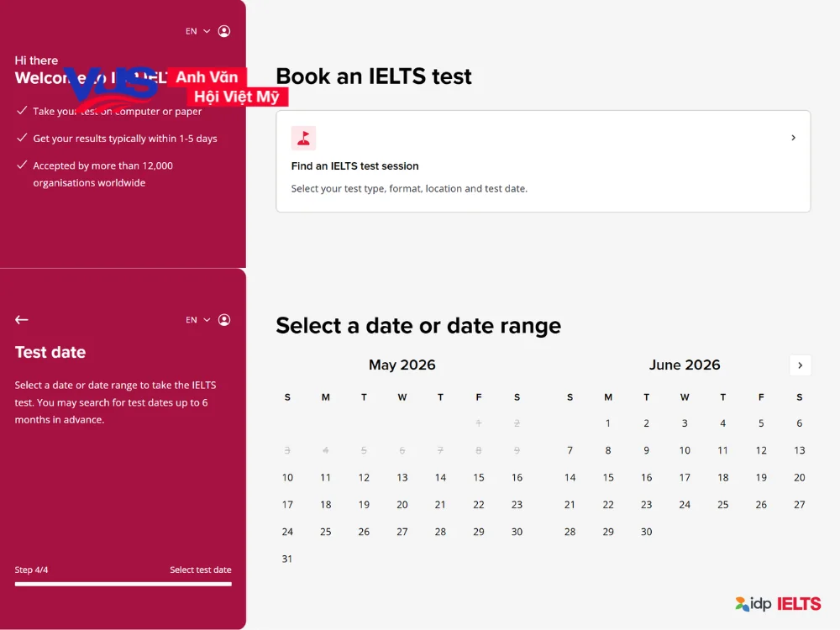Image resolution: width=840 pixels, height=630 pixels.
Task: Go back using the left arrow in the Test date panel
Action: click(x=22, y=320)
